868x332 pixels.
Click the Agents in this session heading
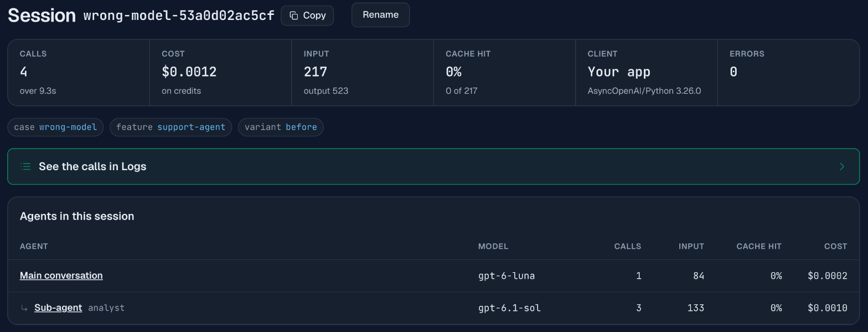pos(77,216)
